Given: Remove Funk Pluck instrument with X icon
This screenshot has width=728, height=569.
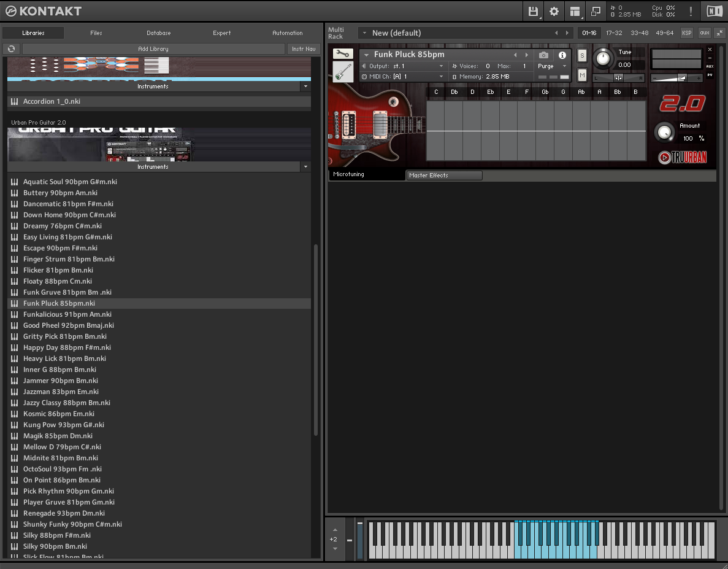Looking at the screenshot, I should click(710, 49).
